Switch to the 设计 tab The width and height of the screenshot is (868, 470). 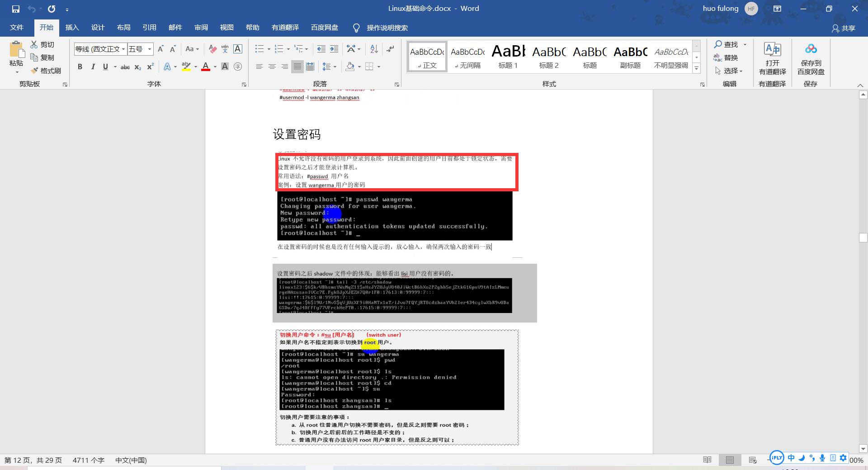98,28
